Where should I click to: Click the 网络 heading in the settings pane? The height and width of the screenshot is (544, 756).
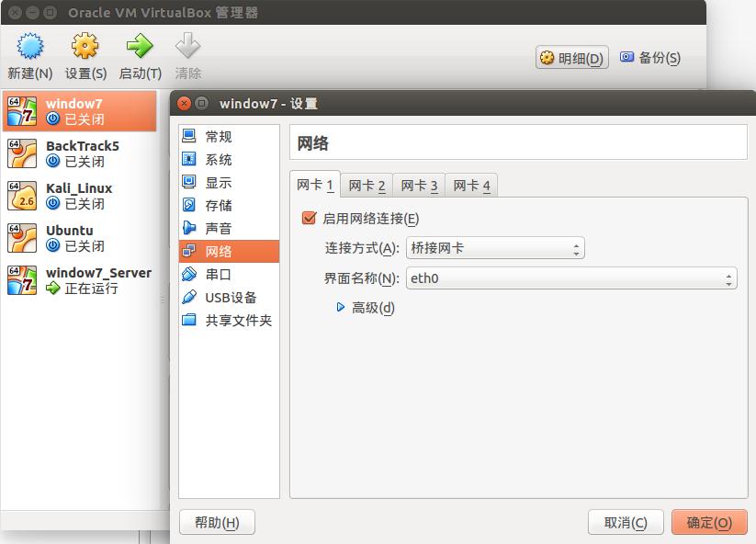click(312, 143)
